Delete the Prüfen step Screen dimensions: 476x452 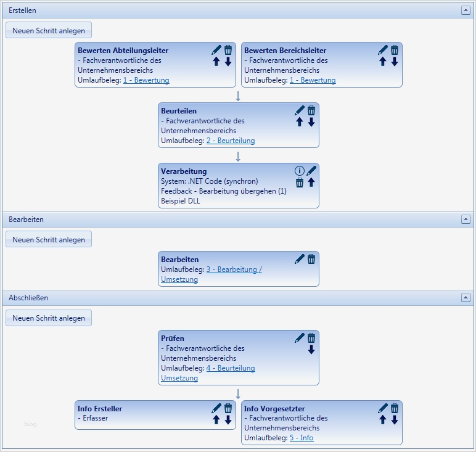pyautogui.click(x=311, y=338)
